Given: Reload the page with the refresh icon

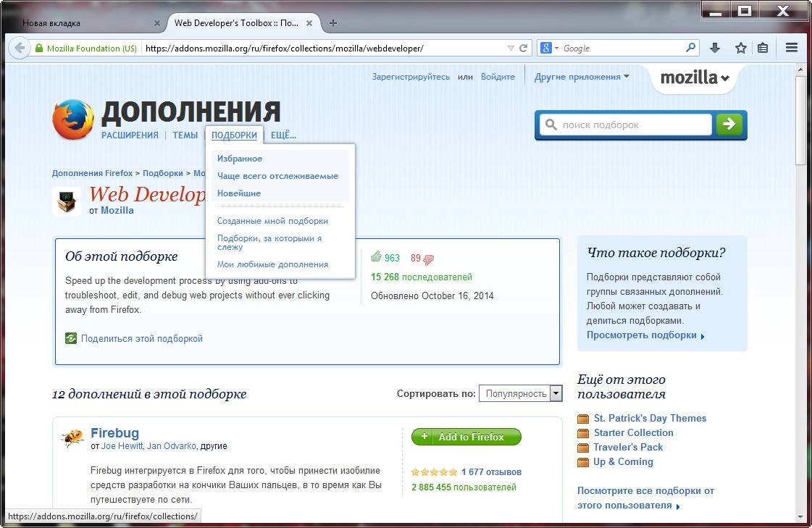Looking at the screenshot, I should coord(524,48).
